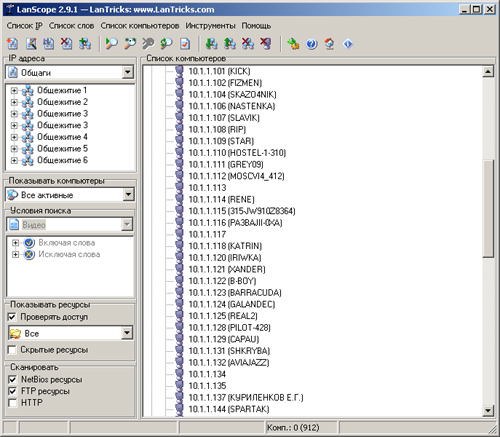Open the Помощь menu
500x437 pixels.
[x=256, y=26]
